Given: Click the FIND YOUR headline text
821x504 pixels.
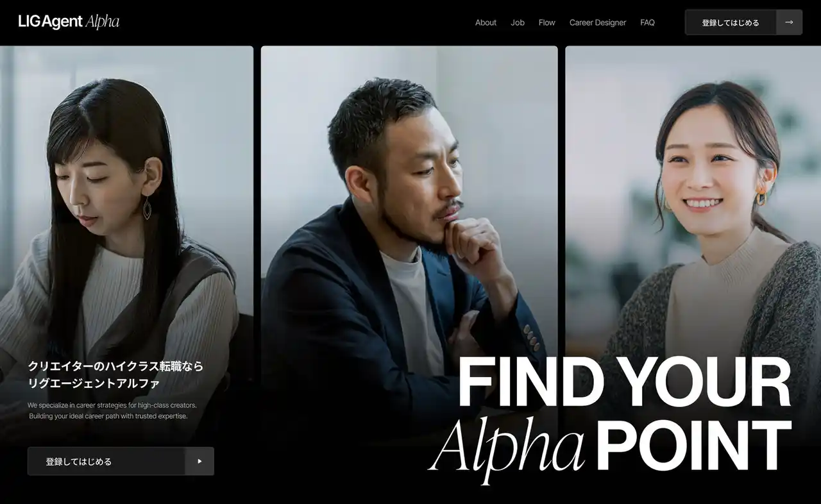Looking at the screenshot, I should [x=624, y=383].
